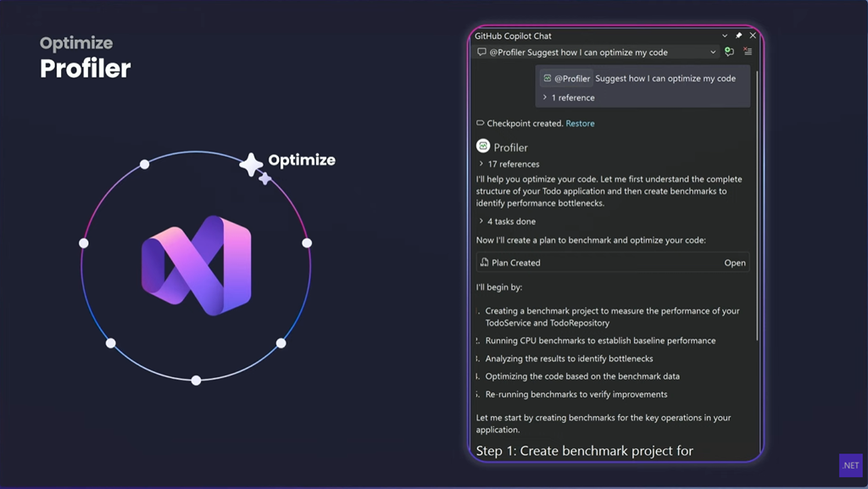Open the created plan with Open button

[734, 263]
